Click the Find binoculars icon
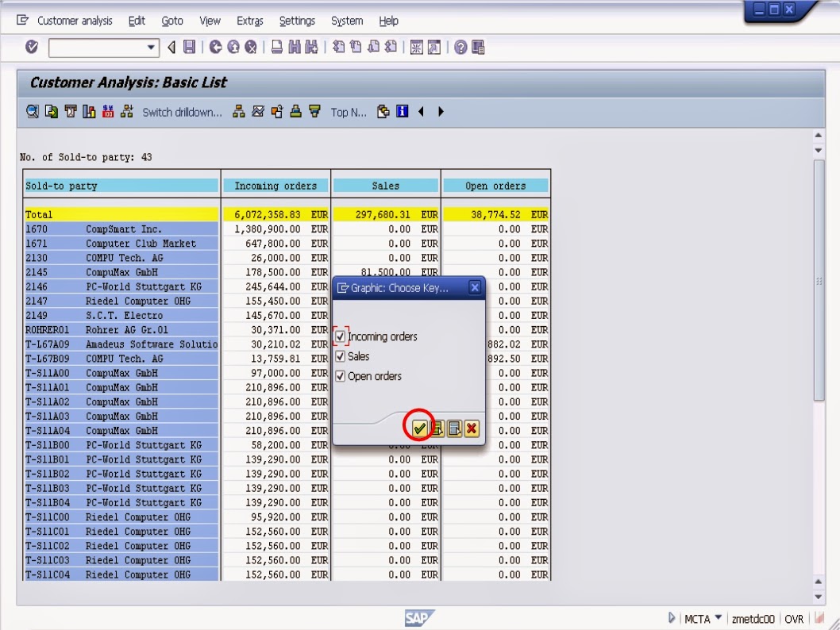The height and width of the screenshot is (630, 840). [x=294, y=47]
